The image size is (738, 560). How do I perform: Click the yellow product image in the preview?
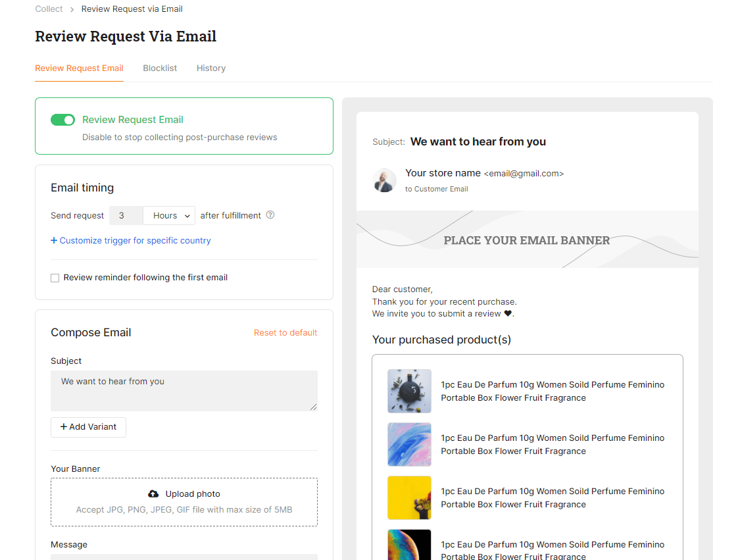pos(409,497)
